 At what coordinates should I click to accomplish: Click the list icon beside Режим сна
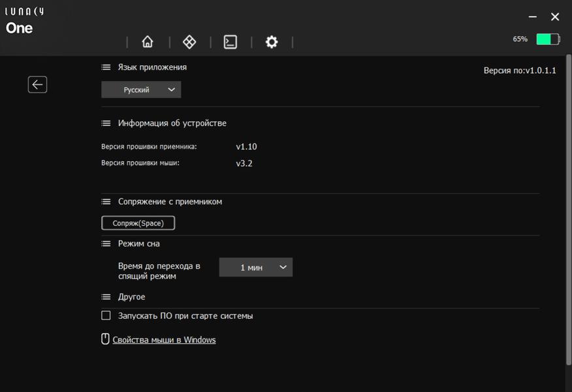pyautogui.click(x=106, y=243)
